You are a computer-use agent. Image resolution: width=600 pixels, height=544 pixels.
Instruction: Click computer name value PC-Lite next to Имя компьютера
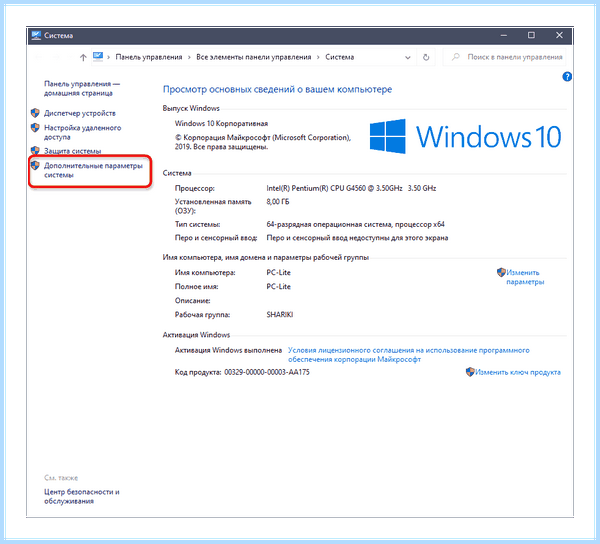tap(279, 273)
